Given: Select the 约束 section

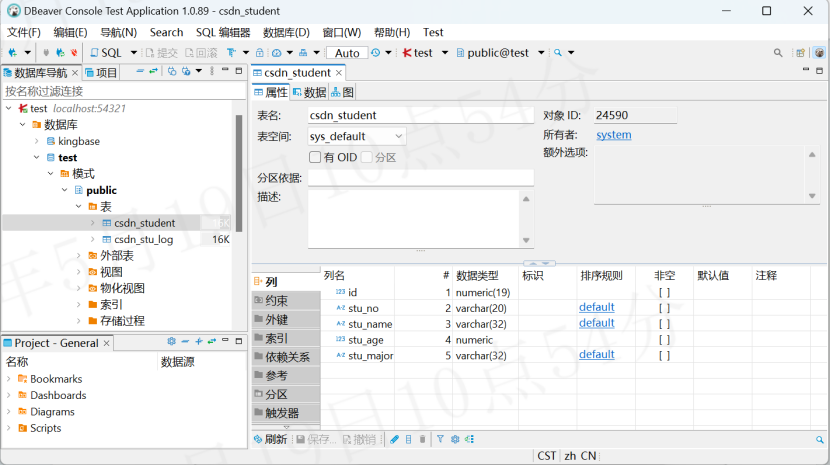Looking at the screenshot, I should coord(286,301).
